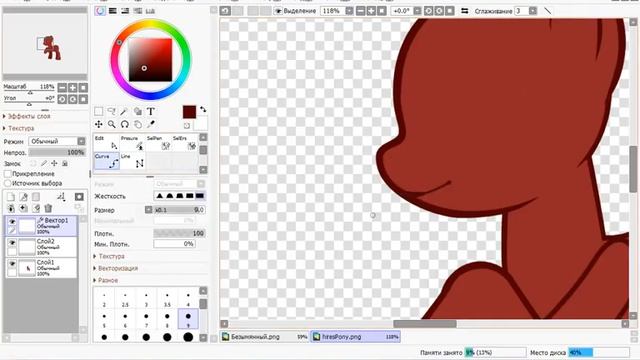Viewport: 640px width, 360px height.
Task: Toggle the lock-all padlock icon
Action: 64,163
